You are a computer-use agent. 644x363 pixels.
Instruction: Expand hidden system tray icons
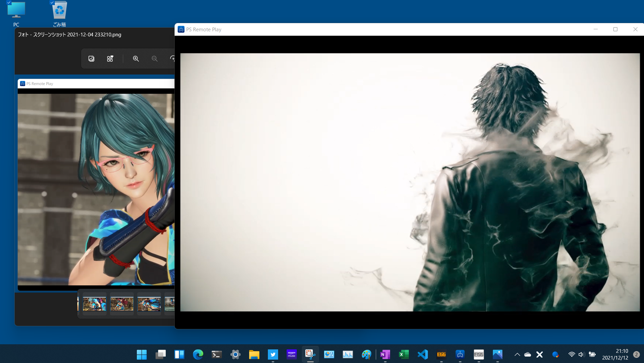coord(517,354)
